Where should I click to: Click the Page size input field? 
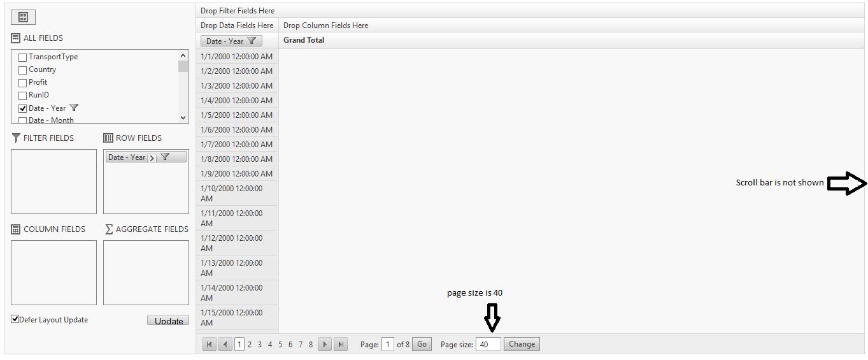(488, 344)
